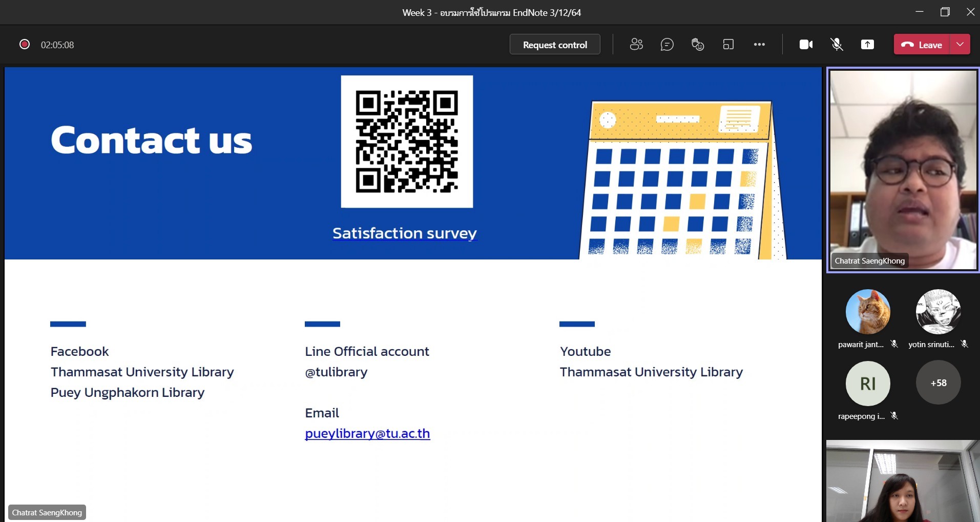Click the pueylibrary@tu.ac.th email link
The image size is (980, 522).
pos(367,433)
